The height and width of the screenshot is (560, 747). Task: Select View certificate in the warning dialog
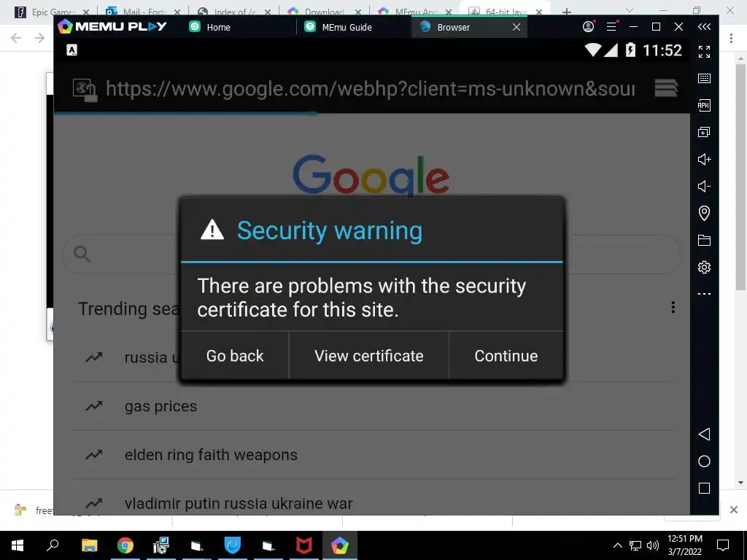point(368,356)
